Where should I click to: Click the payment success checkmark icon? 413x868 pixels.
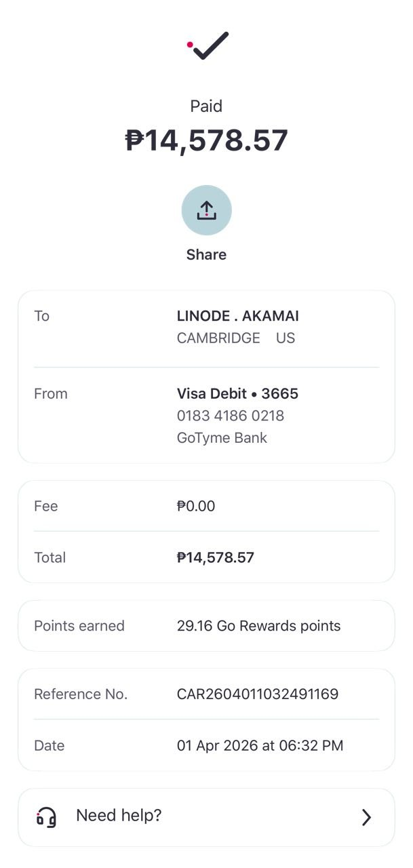click(209, 45)
